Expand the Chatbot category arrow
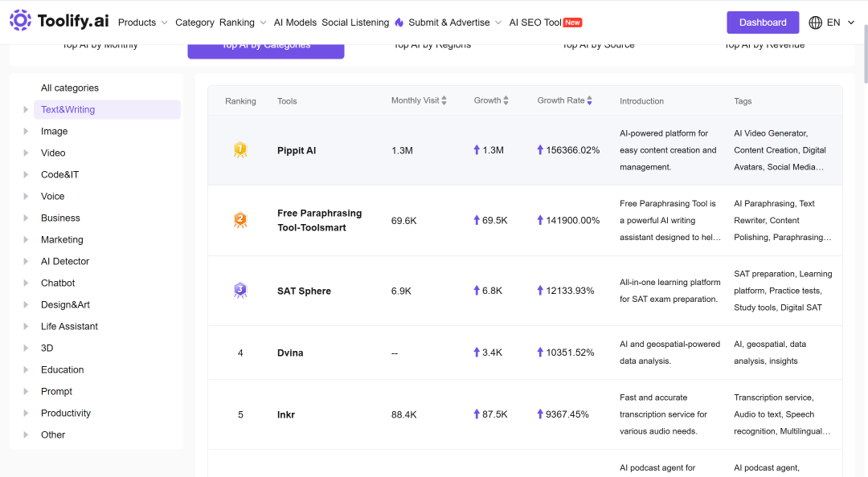Viewport: 868px width, 477px height. click(26, 283)
